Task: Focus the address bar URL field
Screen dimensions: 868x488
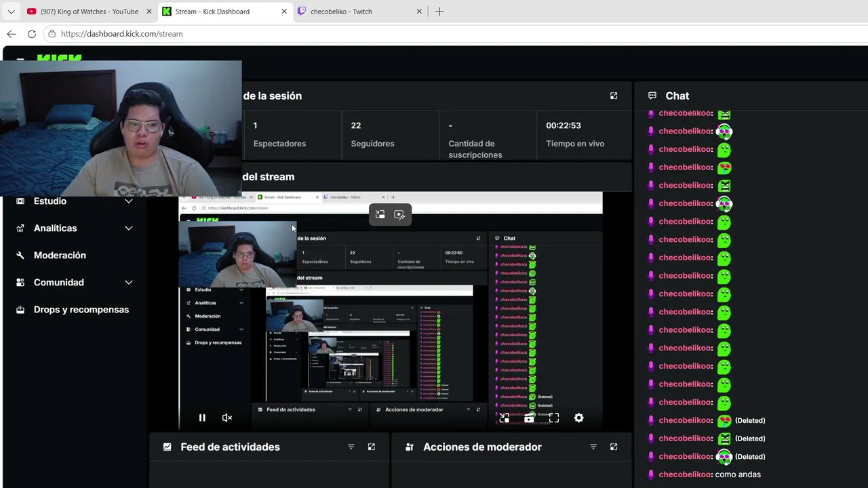Action: click(454, 34)
